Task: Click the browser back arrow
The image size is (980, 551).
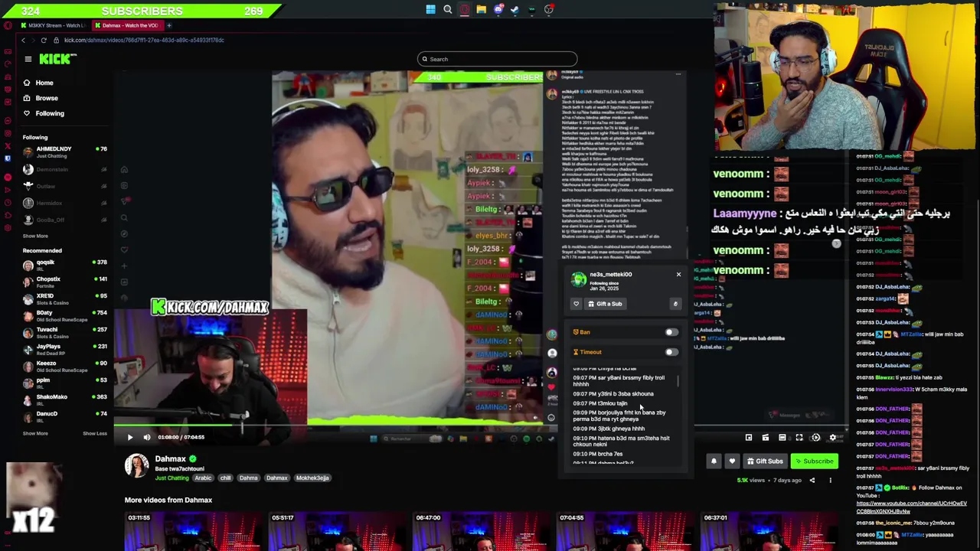Action: (24, 40)
